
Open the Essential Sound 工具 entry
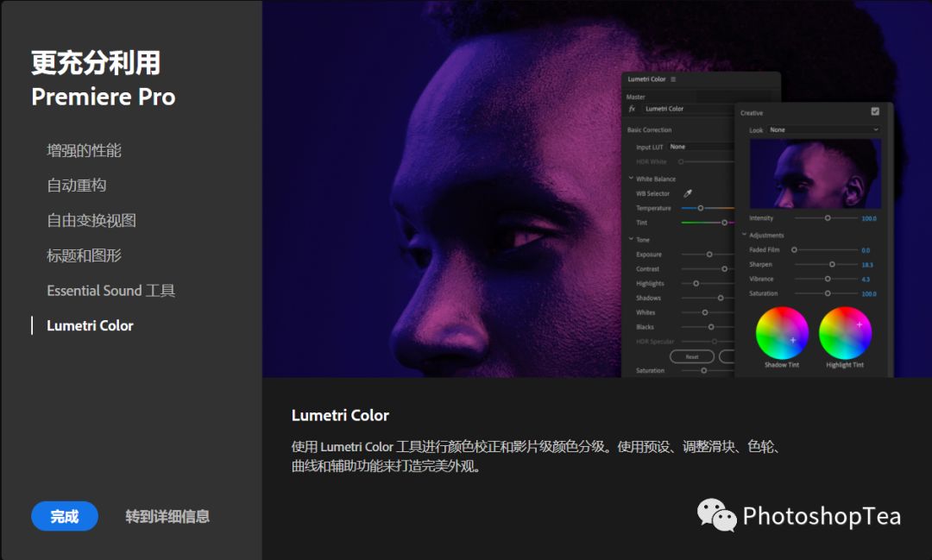tap(110, 291)
